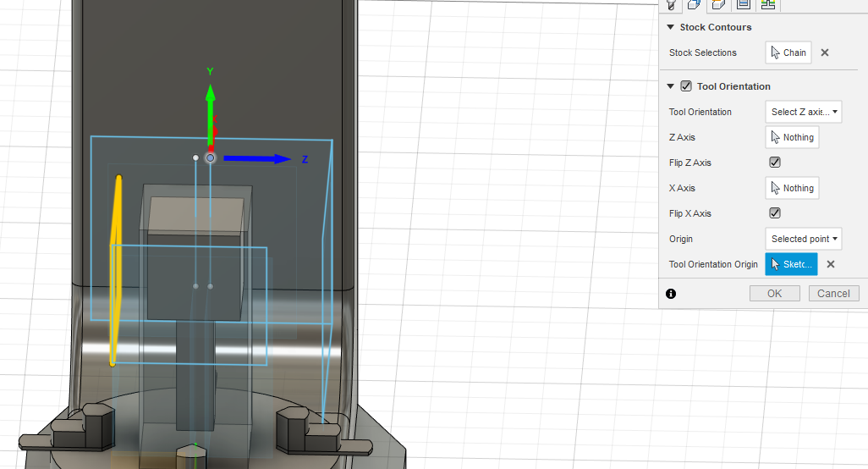Clear the stock selections with X
Viewport: 868px width, 469px height.
point(825,52)
